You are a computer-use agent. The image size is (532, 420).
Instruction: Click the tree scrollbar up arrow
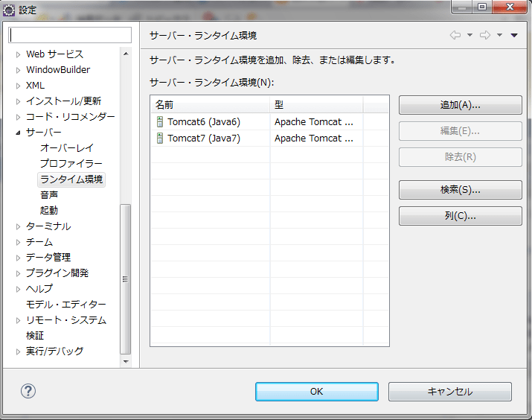click(x=126, y=54)
